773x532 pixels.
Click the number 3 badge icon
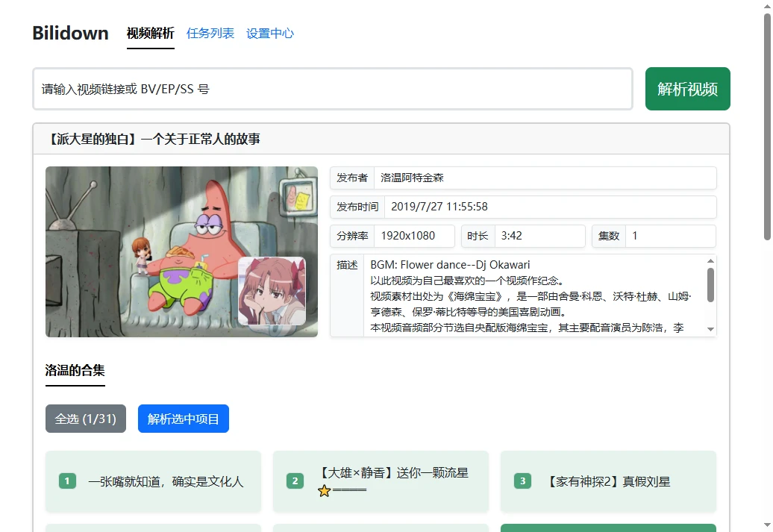(x=522, y=481)
